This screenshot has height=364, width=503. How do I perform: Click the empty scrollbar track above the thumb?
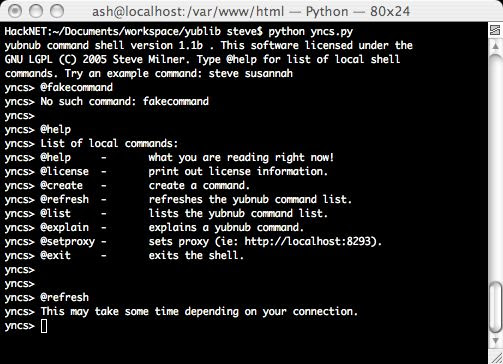coord(495,167)
